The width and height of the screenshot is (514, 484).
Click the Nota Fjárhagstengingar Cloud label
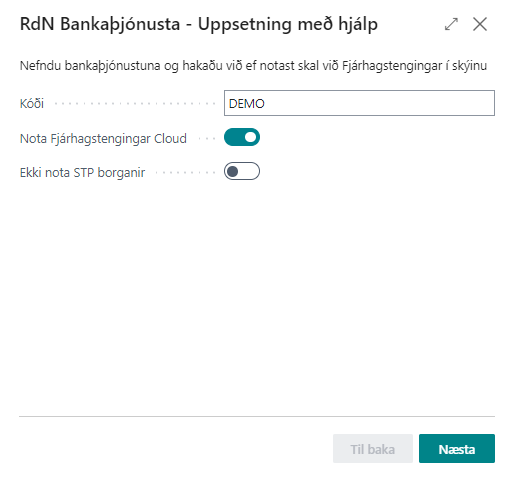[103, 138]
